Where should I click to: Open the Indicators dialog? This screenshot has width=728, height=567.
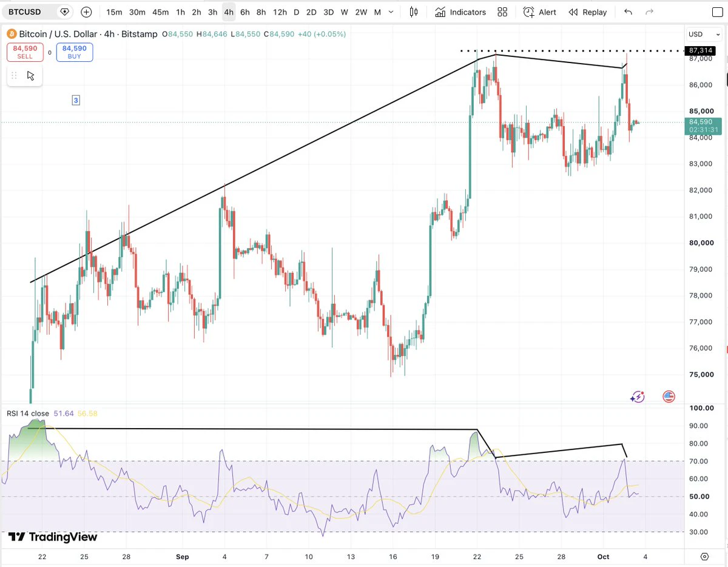[460, 12]
